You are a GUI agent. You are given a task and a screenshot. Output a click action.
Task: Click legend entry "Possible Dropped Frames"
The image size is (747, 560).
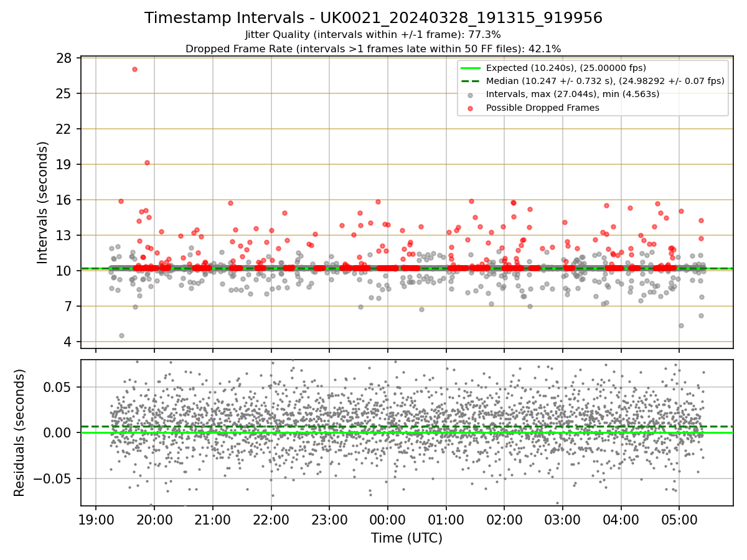coord(543,108)
